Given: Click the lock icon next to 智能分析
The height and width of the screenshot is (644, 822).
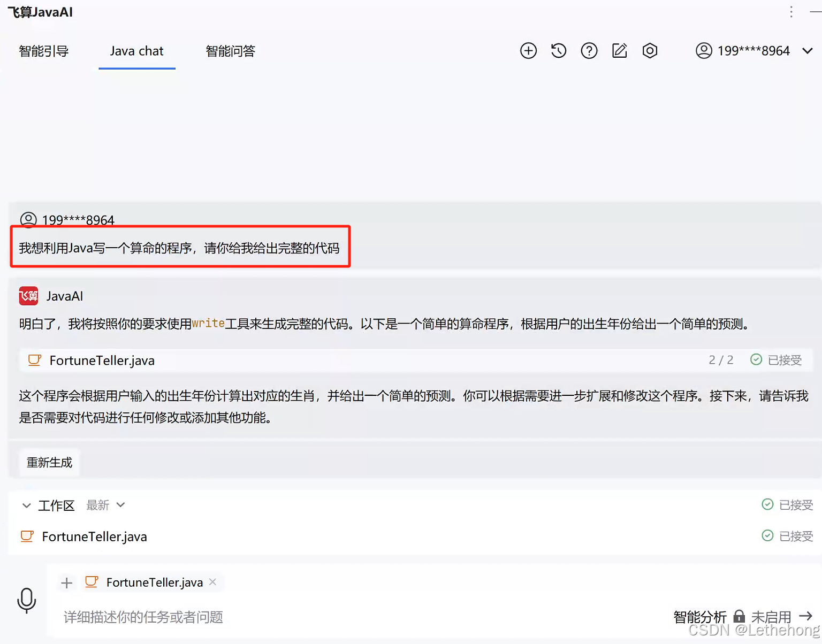Looking at the screenshot, I should pos(739,617).
